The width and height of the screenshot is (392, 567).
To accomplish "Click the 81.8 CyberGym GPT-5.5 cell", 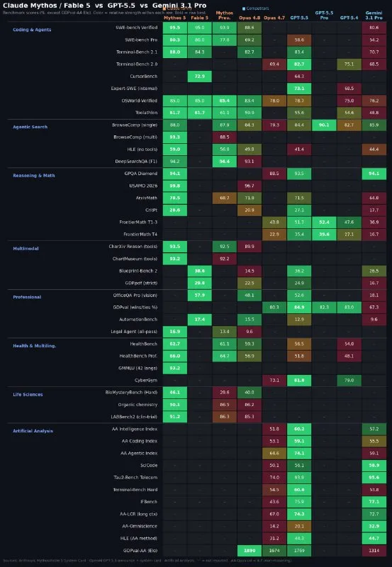I will coord(299,381).
